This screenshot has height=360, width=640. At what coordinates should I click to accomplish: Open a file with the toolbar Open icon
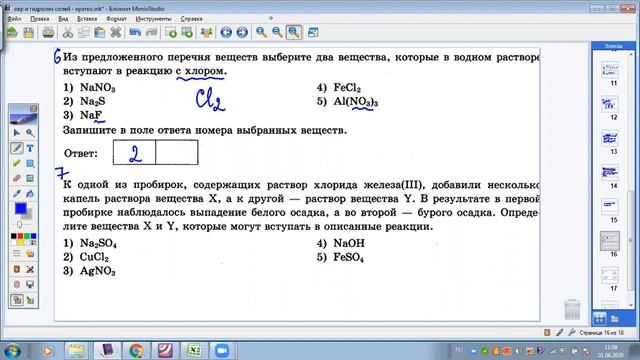click(12, 32)
